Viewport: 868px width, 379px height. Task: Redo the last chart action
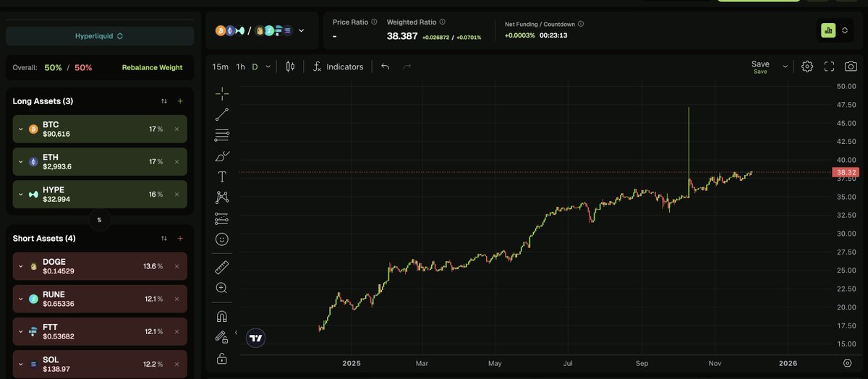tap(407, 67)
